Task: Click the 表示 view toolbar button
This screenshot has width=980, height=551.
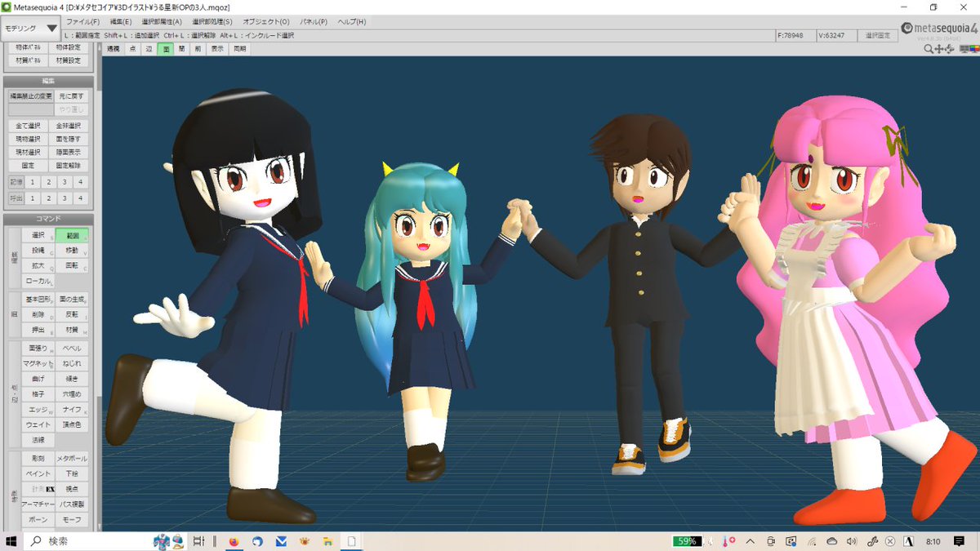Action: 217,49
